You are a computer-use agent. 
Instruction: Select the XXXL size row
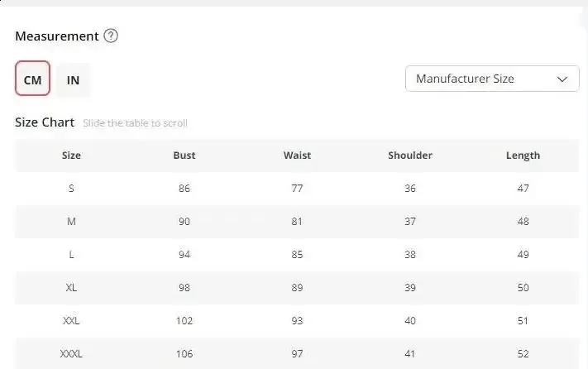pos(71,354)
